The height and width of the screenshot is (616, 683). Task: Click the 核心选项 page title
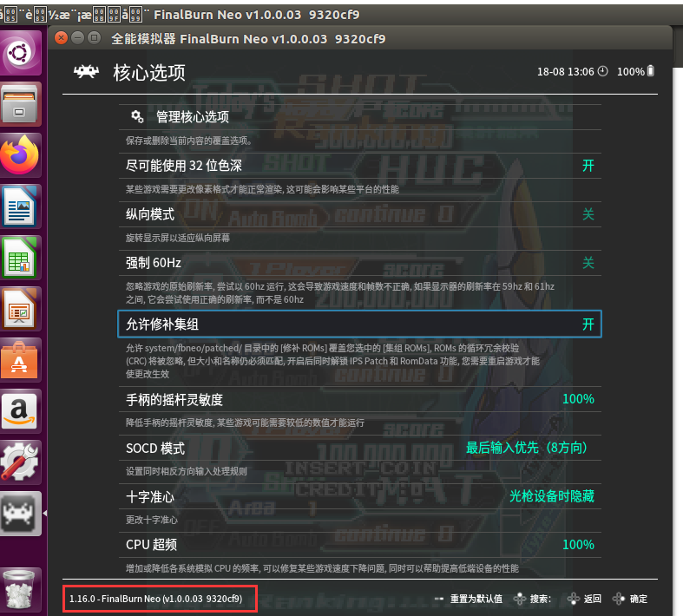click(x=149, y=72)
